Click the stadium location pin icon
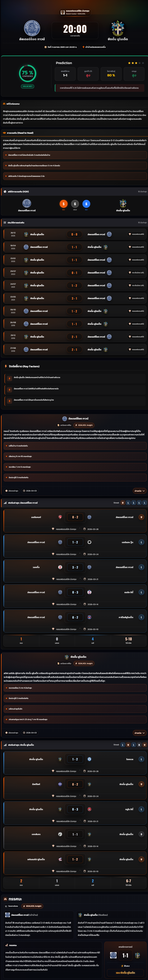This screenshot has height=980, width=148. pyautogui.click(x=83, y=47)
